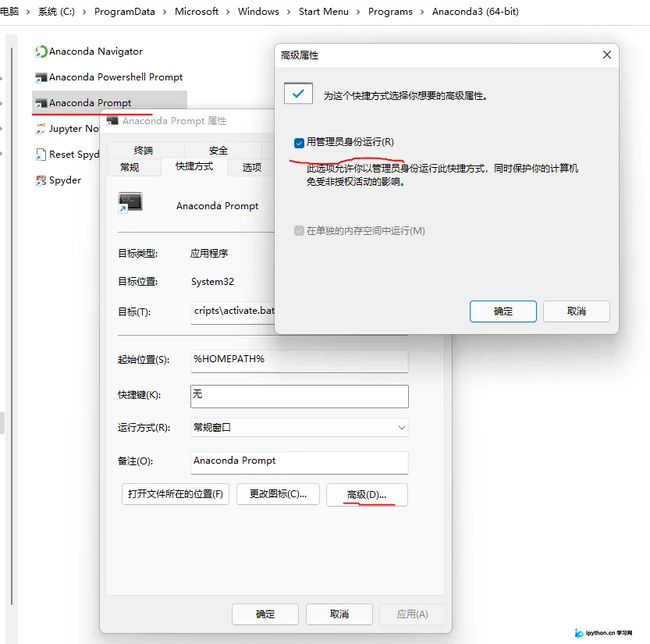Click the 快捷键(K) input field
The height and width of the screenshot is (644, 650).
[x=300, y=397]
